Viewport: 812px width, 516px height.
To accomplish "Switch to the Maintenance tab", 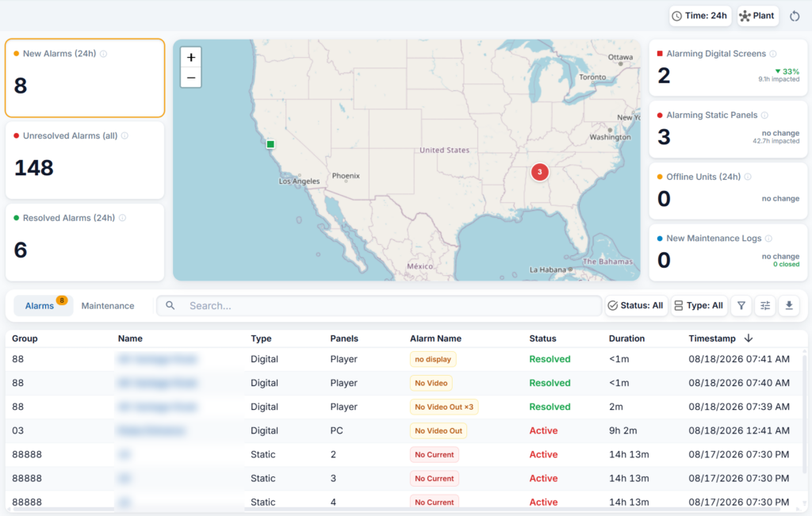I will pos(108,306).
